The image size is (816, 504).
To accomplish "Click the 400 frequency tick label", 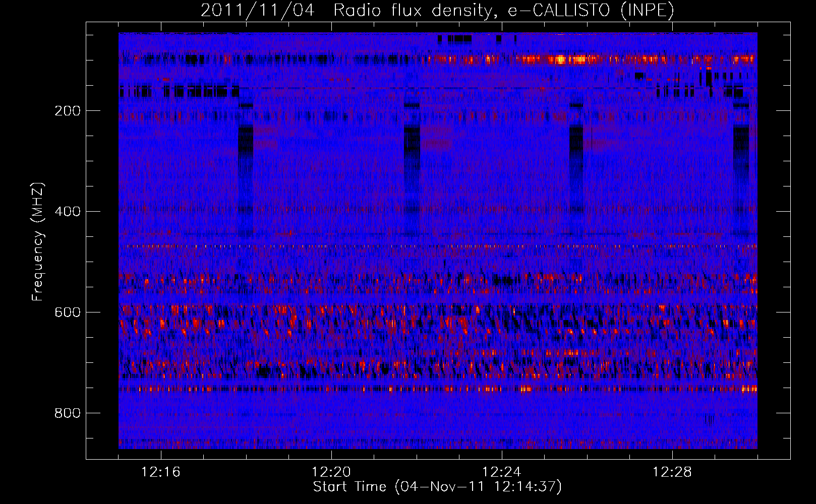I will (x=67, y=212).
